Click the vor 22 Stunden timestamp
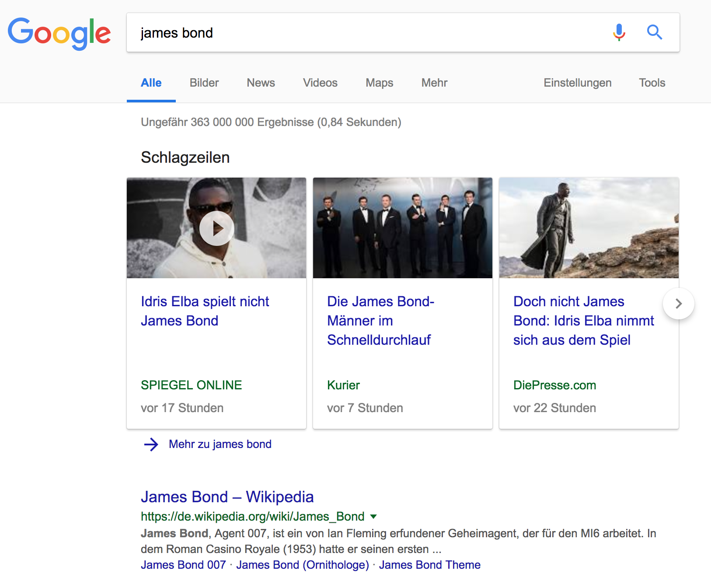711x588 pixels. coord(554,408)
